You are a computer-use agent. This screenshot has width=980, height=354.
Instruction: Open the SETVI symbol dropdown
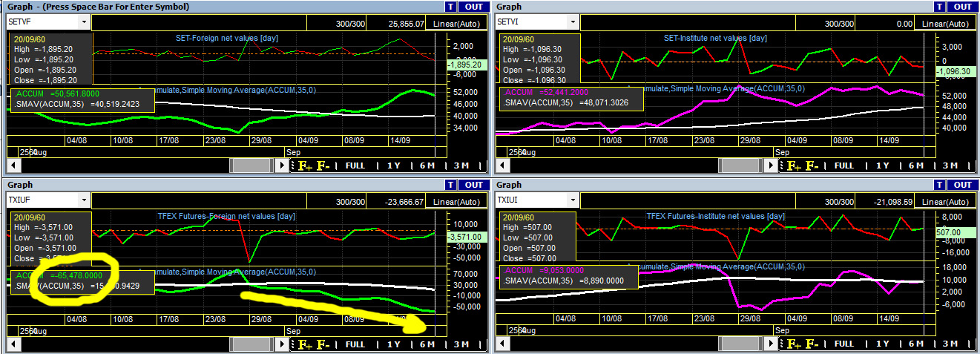573,22
